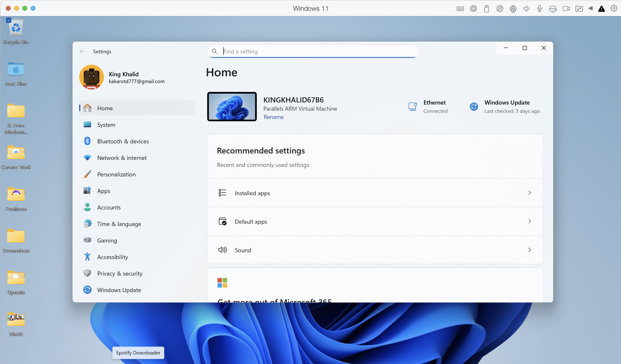The width and height of the screenshot is (621, 364).
Task: Click the Installed apps list icon
Action: pyautogui.click(x=222, y=193)
